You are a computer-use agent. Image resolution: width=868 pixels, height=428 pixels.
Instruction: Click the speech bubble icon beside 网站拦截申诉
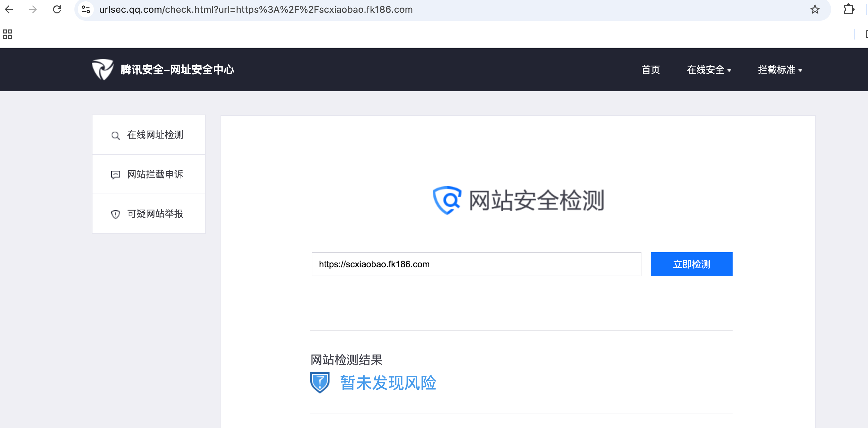(x=115, y=175)
